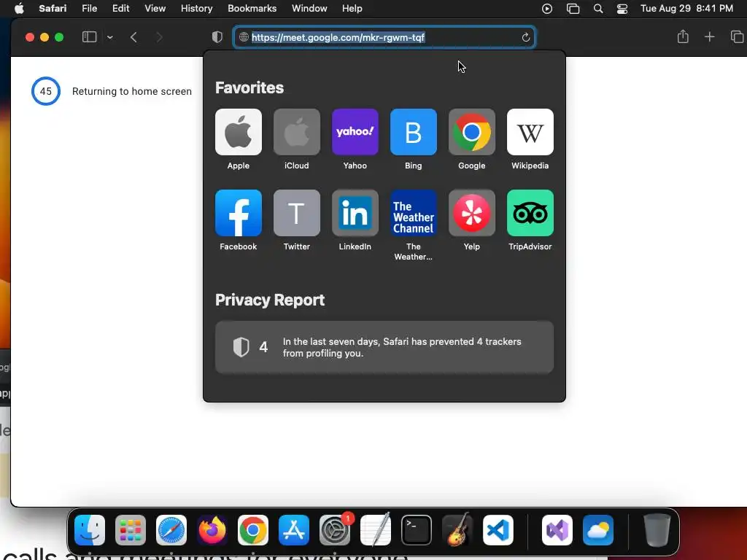
Task: Expand the sidebar tab group dropdown
Action: [110, 37]
